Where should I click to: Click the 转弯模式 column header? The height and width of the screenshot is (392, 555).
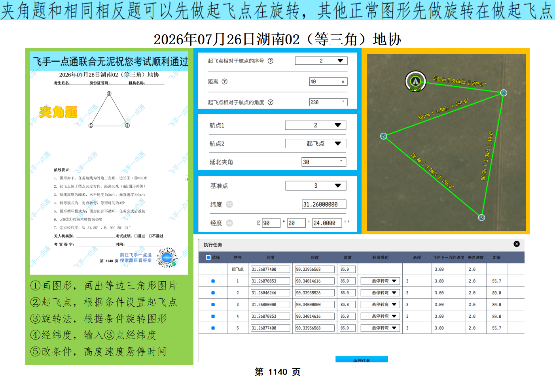pos(380,258)
